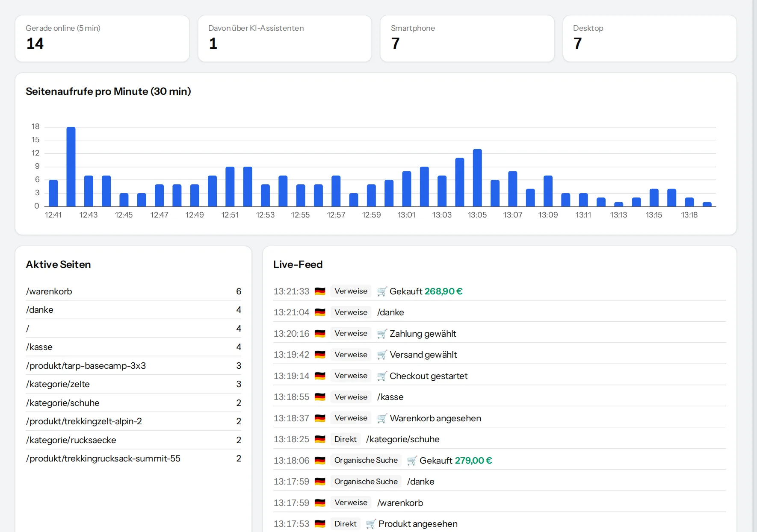Click the cart icon beside Versand gewählt

click(x=382, y=355)
